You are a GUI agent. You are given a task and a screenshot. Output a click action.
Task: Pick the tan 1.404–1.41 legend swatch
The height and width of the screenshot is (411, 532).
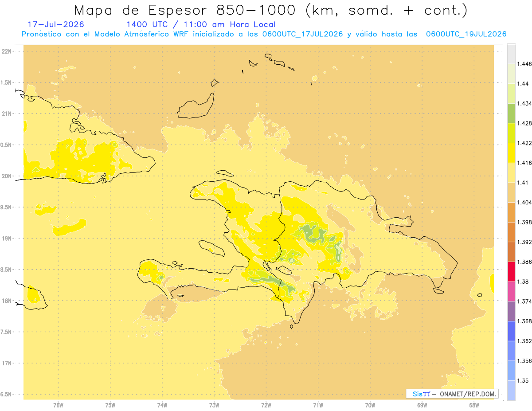511,192
